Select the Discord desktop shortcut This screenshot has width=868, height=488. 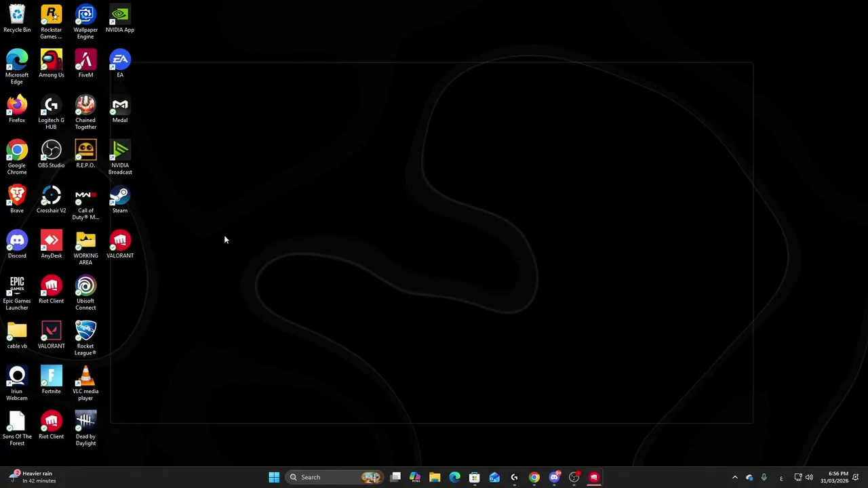coord(17,245)
